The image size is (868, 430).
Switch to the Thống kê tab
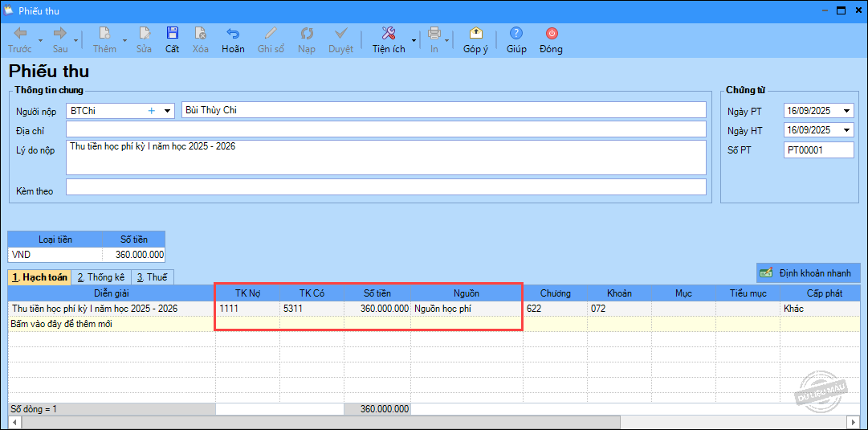100,277
